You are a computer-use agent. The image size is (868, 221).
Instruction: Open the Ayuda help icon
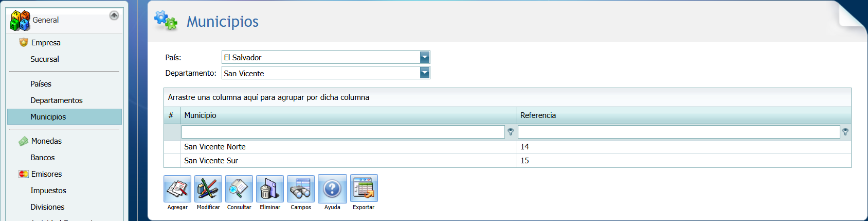[x=332, y=189]
